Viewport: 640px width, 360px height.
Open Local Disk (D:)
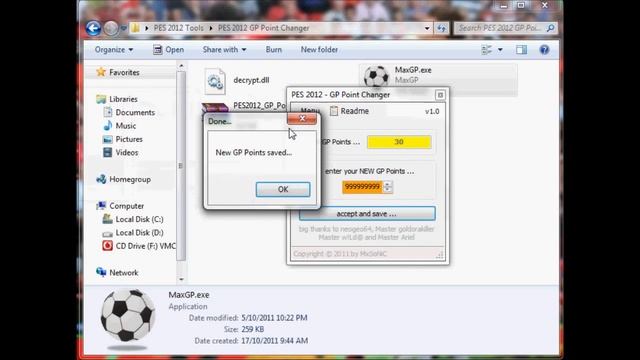point(139,233)
